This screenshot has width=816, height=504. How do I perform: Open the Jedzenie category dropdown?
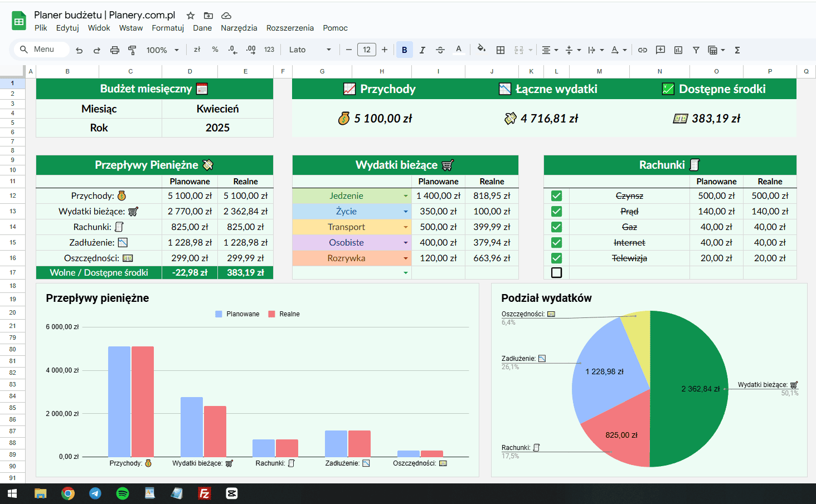[x=406, y=196]
